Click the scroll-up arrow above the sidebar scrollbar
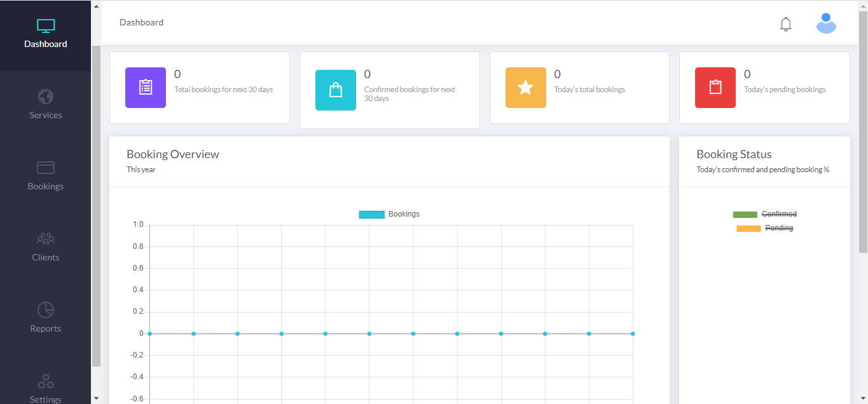Viewport: 868px width, 404px height. [x=96, y=6]
